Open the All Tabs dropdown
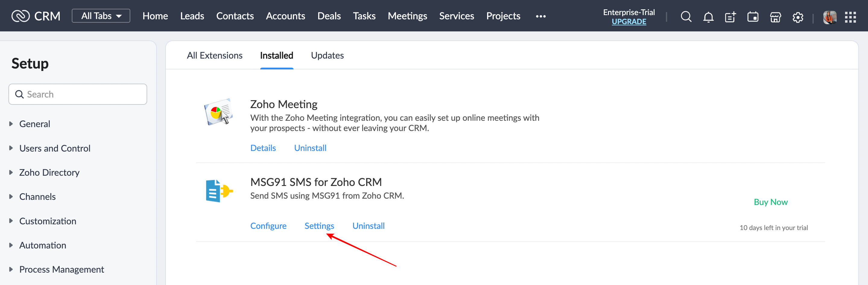 101,16
